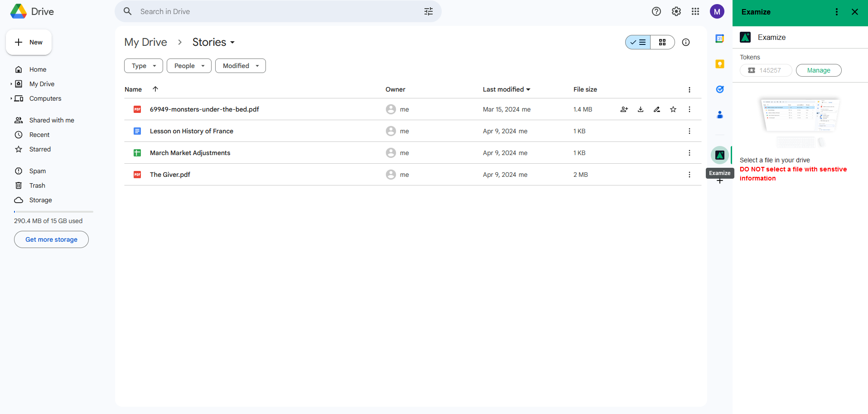Open Google Tasks side panel icon

tap(720, 89)
